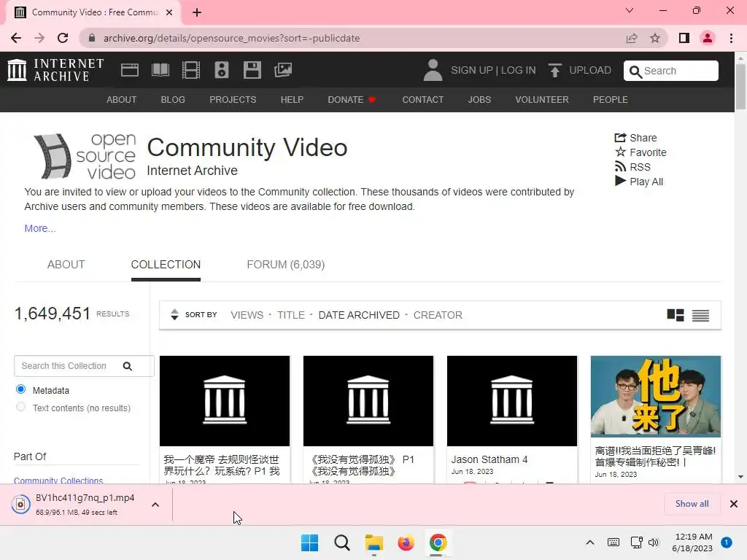
Task: Sort results by CREATOR
Action: point(438,315)
